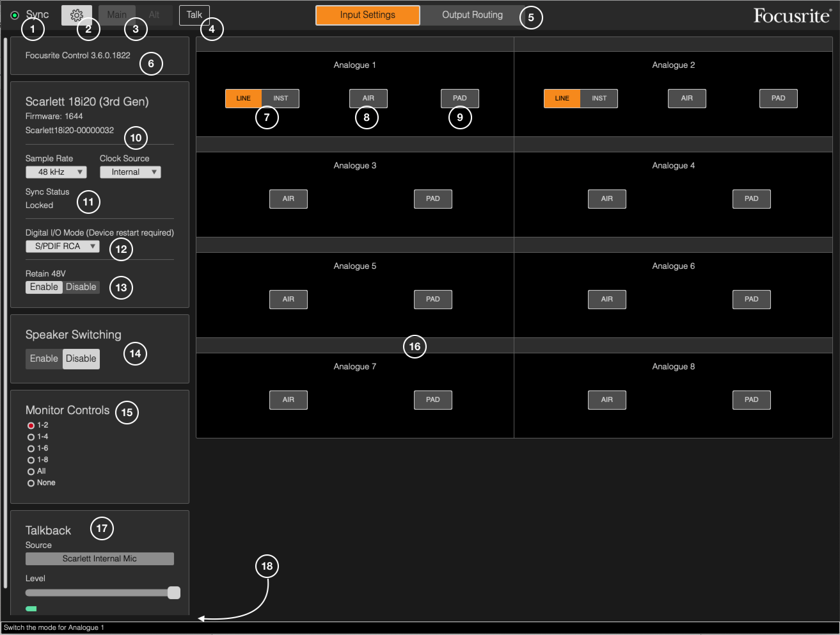Open the Digital I/O Mode dropdown
This screenshot has width=840, height=635.
click(x=62, y=246)
